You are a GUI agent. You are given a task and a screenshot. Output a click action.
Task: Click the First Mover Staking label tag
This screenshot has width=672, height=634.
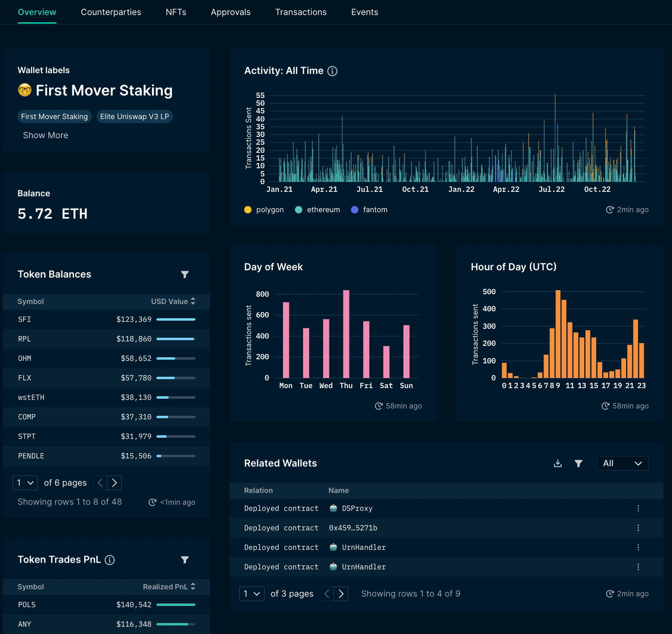coord(54,117)
